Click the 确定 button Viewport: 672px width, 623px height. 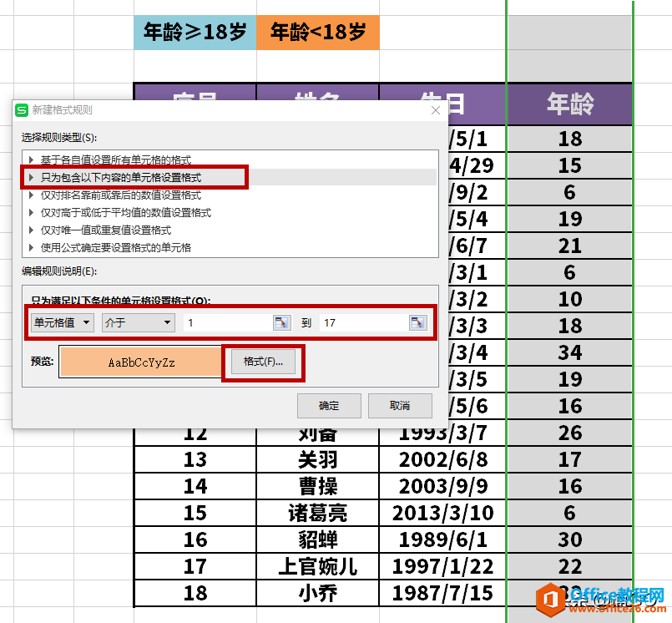tap(329, 406)
